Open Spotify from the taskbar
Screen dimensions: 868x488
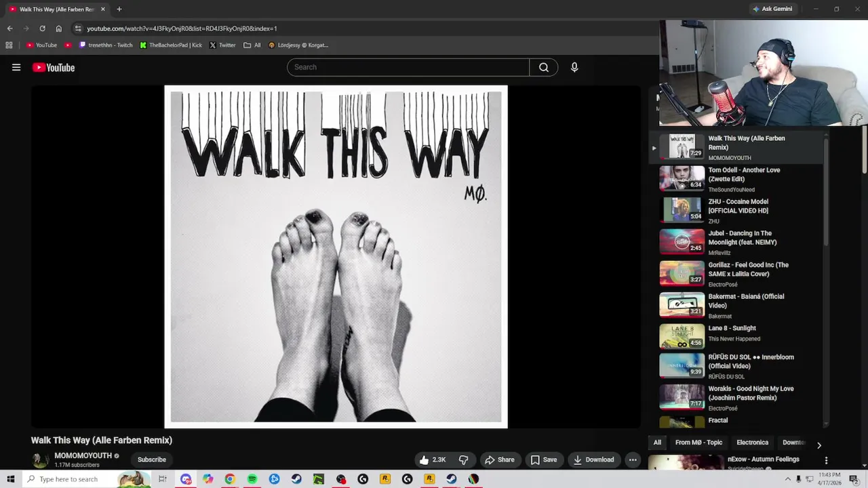(252, 479)
